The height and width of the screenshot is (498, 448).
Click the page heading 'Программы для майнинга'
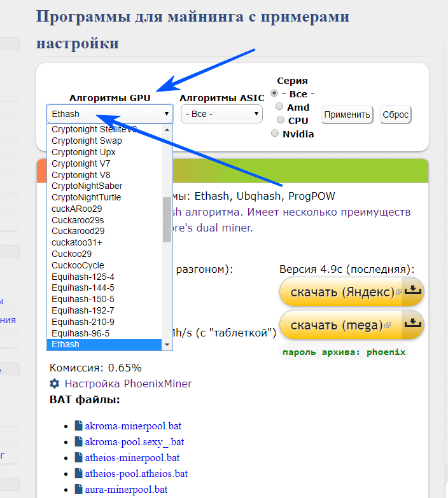[140, 16]
